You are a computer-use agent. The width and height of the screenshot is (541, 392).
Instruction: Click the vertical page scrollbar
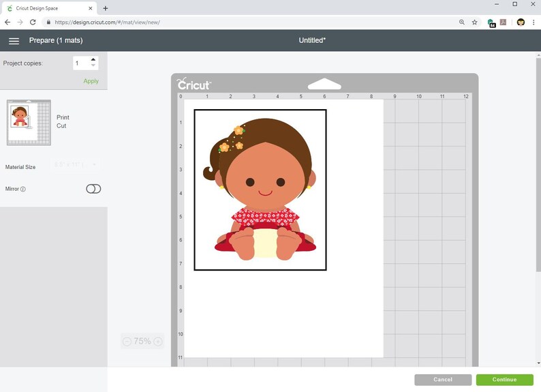click(538, 166)
